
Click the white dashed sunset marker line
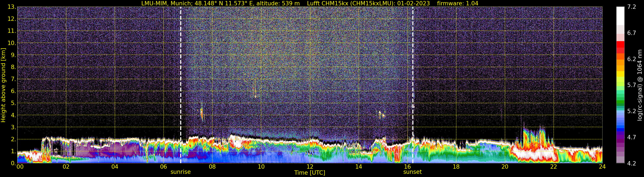pos(413,85)
